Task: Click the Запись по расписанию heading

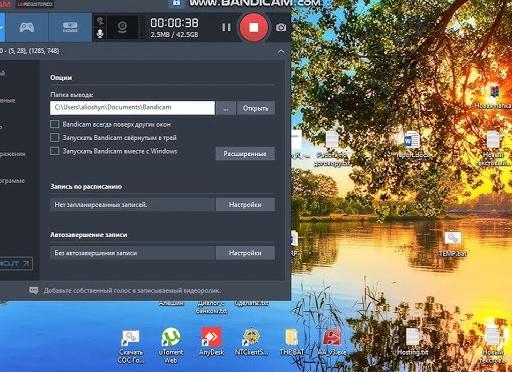Action: click(86, 186)
